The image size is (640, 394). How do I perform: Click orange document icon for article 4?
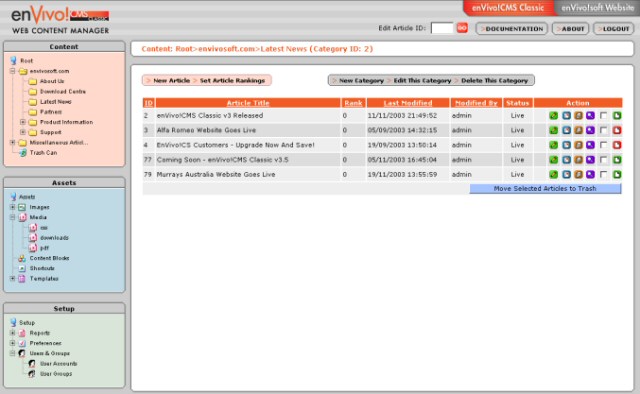pyautogui.click(x=578, y=145)
